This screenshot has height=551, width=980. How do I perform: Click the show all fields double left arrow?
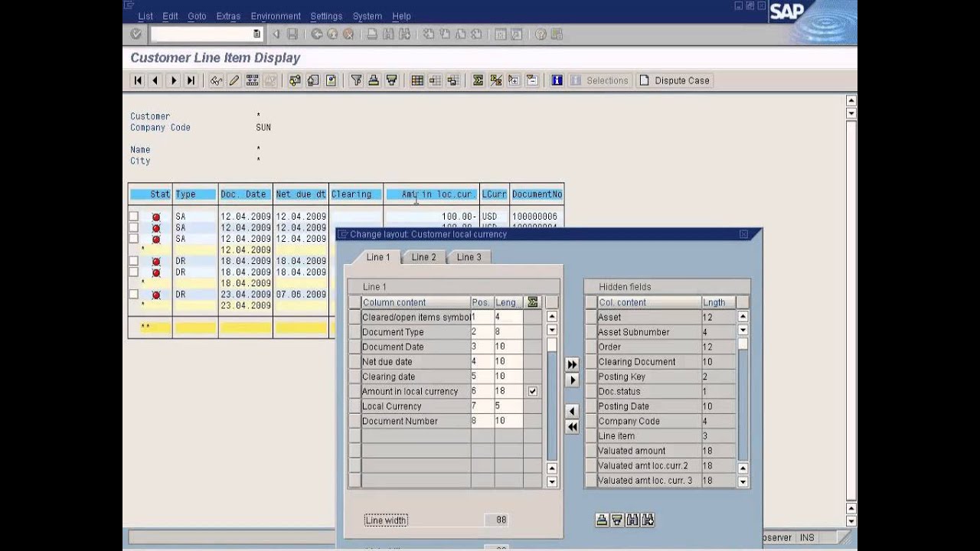572,427
